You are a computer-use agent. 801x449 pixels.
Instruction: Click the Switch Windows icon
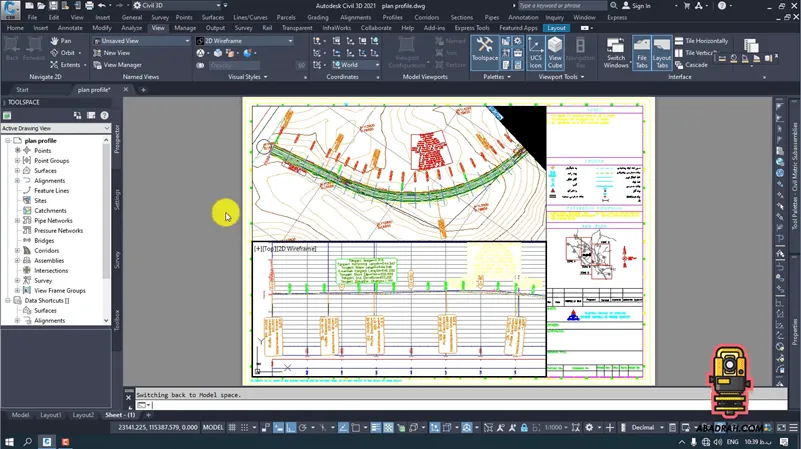[x=616, y=52]
